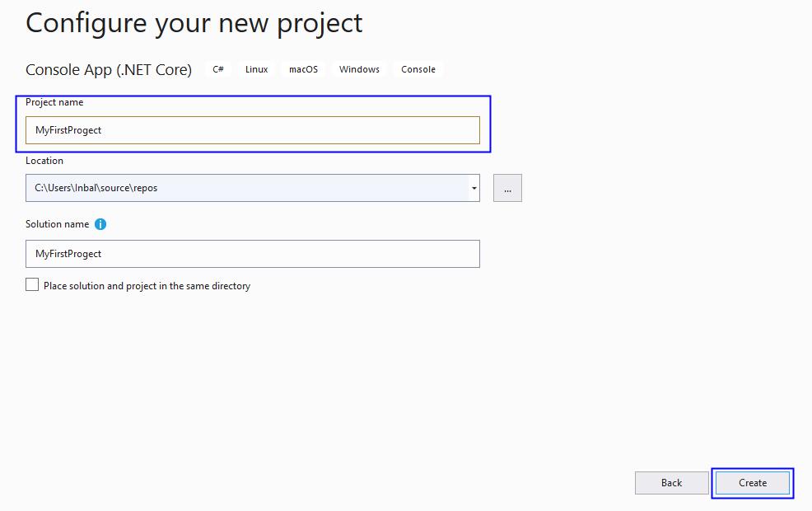Click the 'Configure your new project' heading
This screenshot has height=511, width=812.
pyautogui.click(x=194, y=23)
